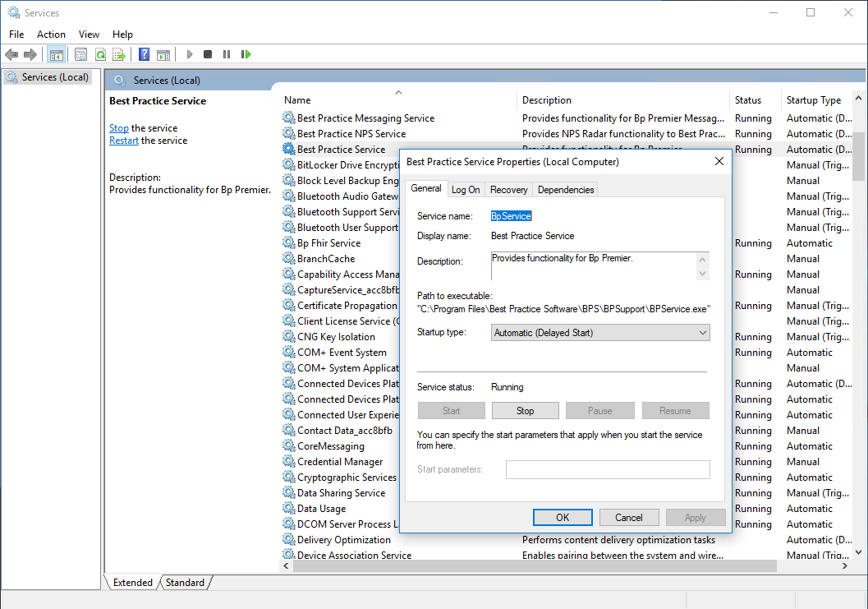Click gear icon of BranchCache row

click(288, 258)
